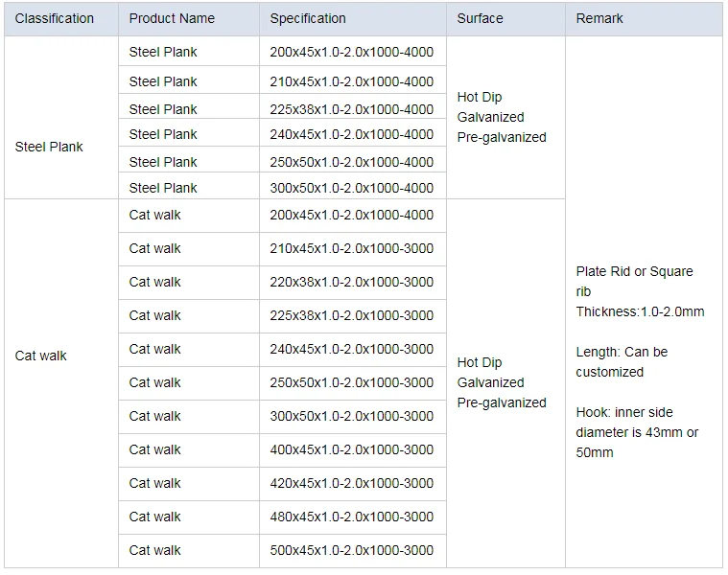728x575 pixels.
Task: Click the 300x50x1.0-2.0x1000-4000 specification cell
Action: [351, 188]
